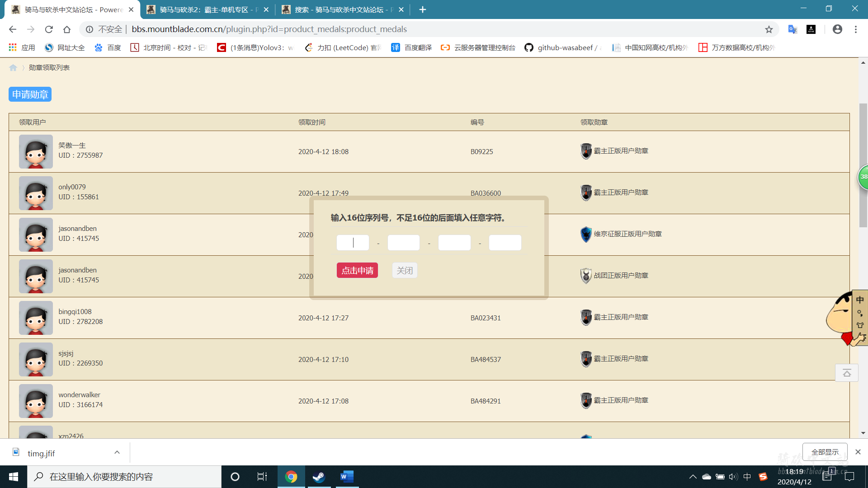Click the browser home icon

pos(67,29)
